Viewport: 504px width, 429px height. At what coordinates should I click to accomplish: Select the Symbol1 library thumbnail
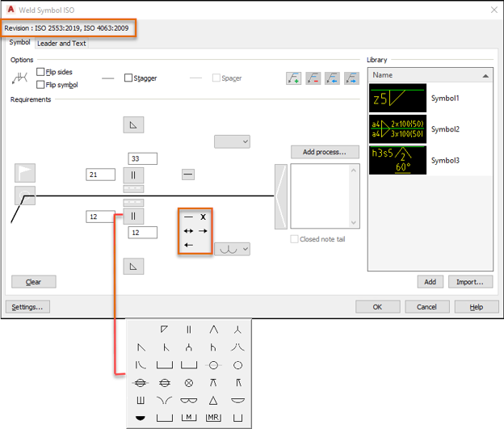pyautogui.click(x=397, y=98)
